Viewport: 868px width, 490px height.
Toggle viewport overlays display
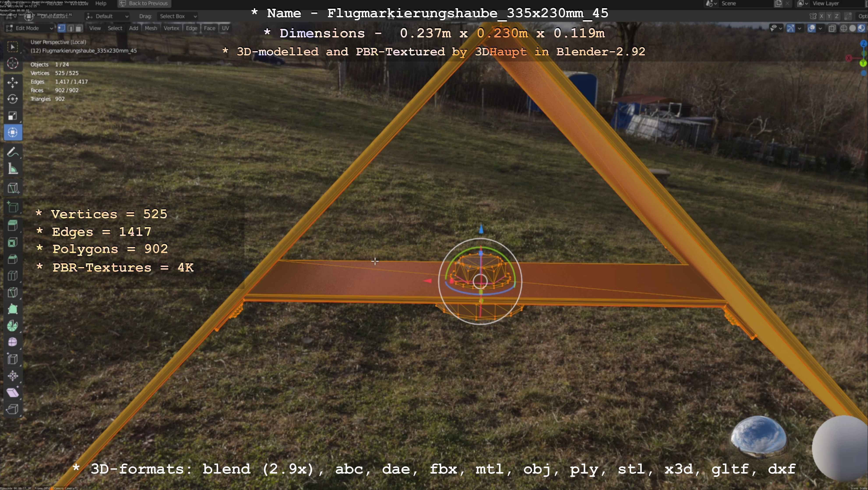[x=812, y=28]
